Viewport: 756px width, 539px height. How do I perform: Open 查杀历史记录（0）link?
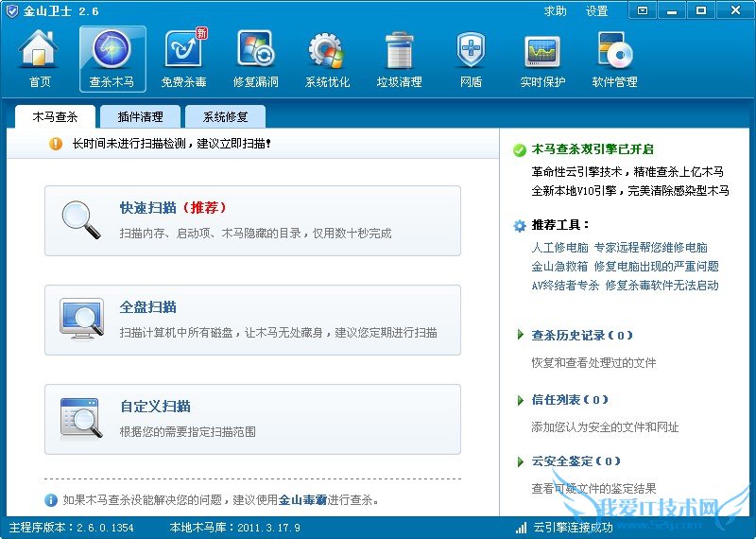click(582, 335)
